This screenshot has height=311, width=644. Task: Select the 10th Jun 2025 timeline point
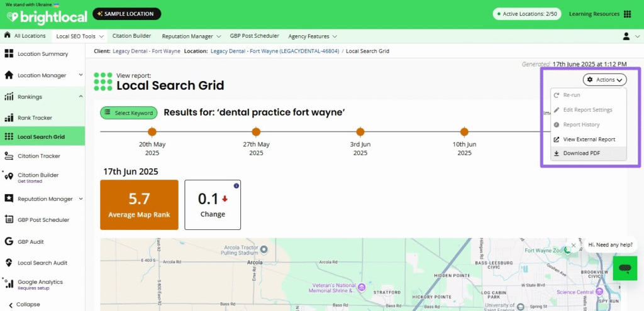[x=465, y=132]
